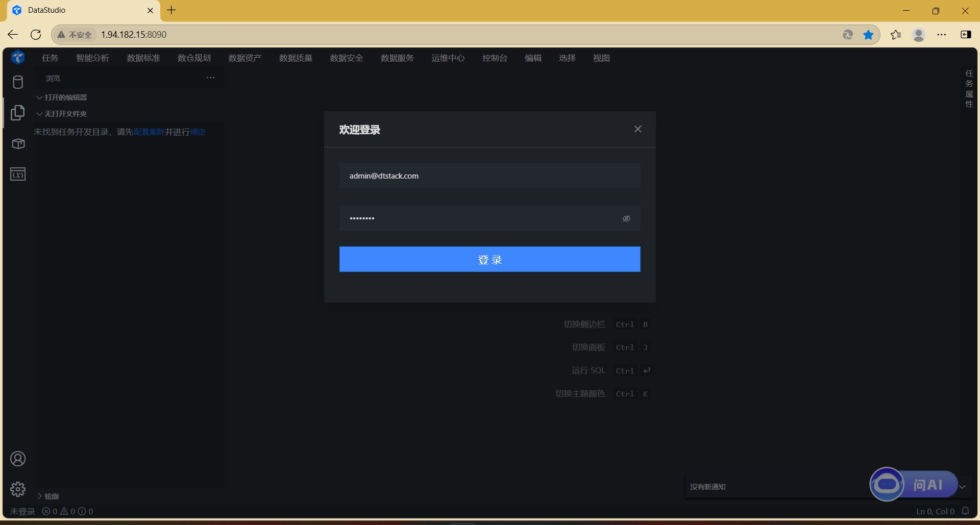Viewport: 980px width, 525px height.
Task: Click the 未登录 status bar entry
Action: pos(22,511)
